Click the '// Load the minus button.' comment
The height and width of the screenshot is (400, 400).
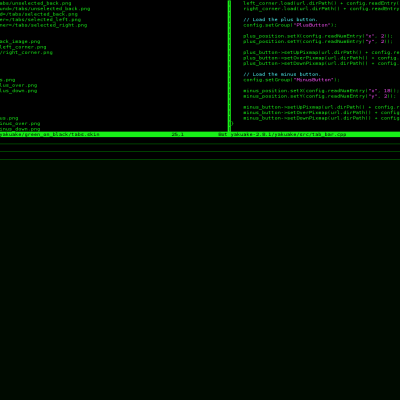coord(282,74)
